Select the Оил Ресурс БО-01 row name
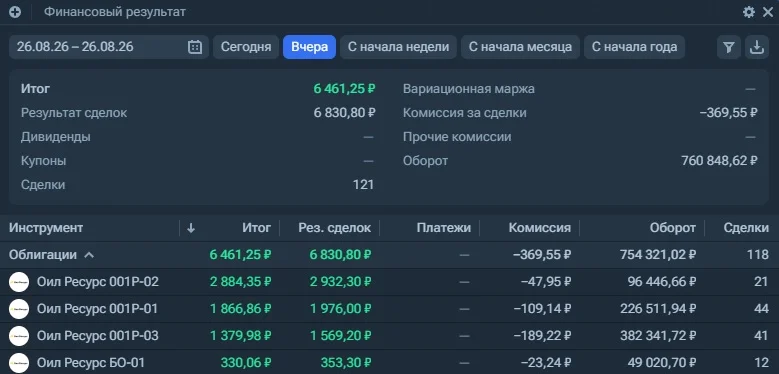779x374 pixels. (91, 363)
